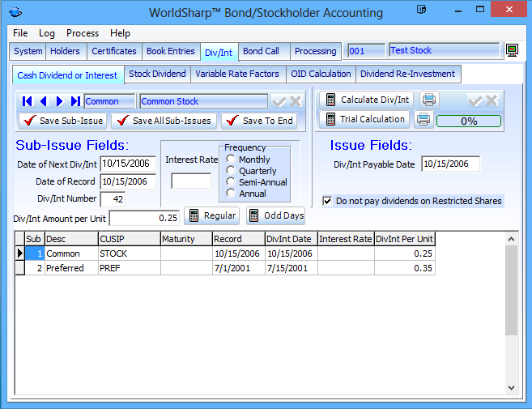The width and height of the screenshot is (532, 409).
Task: Uncheck Do not pay dividends on Restricted Shares
Action: (327, 201)
